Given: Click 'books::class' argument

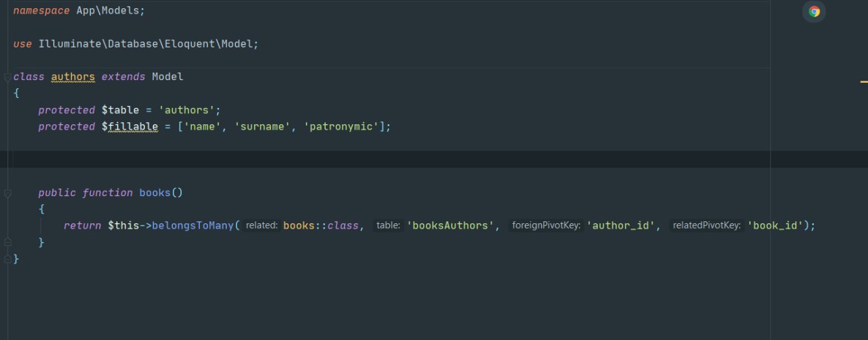Looking at the screenshot, I should pos(321,225).
